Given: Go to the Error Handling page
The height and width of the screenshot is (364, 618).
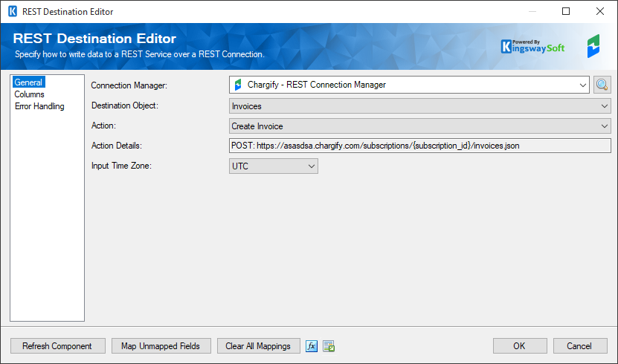Looking at the screenshot, I should click(39, 106).
